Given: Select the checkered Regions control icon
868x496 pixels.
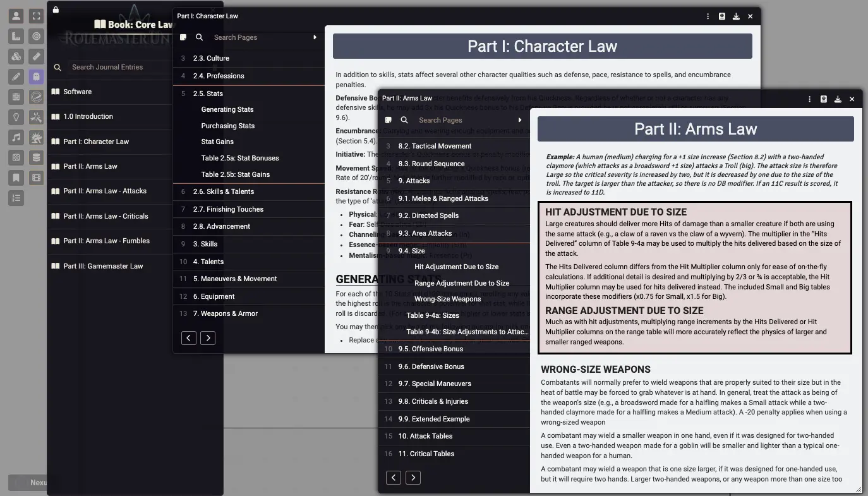Looking at the screenshot, I should coord(16,158).
